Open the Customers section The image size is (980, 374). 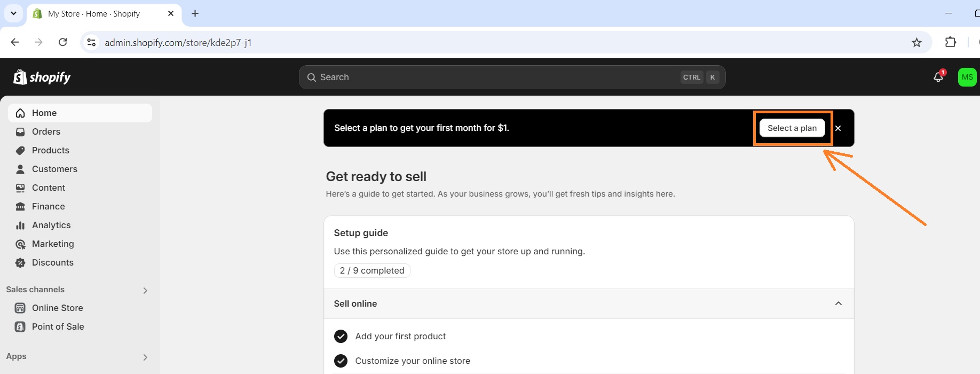(x=54, y=169)
